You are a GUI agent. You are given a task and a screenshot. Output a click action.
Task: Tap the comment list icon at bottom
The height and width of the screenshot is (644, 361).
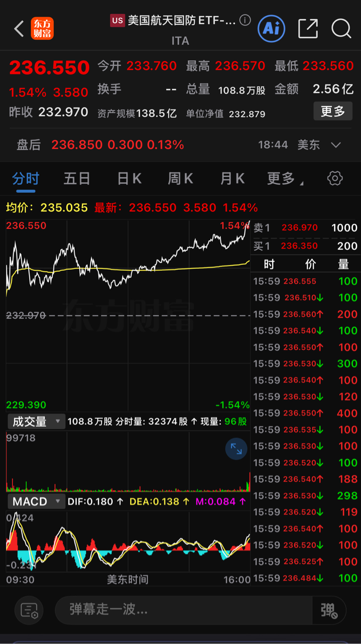tap(29, 611)
